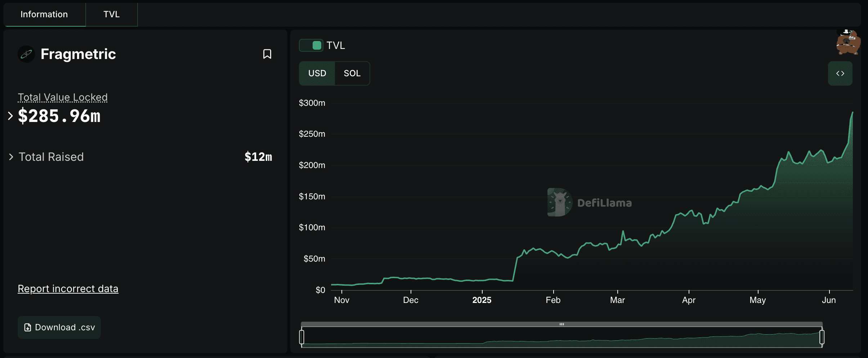Viewport: 868px width, 358px height.
Task: Click the Fragmetric title text
Action: (78, 54)
